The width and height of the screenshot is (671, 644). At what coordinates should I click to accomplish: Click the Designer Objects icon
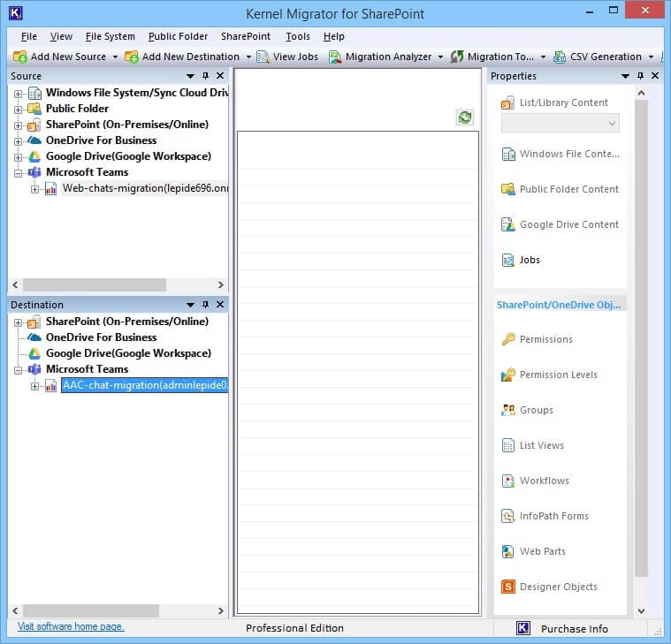(508, 587)
